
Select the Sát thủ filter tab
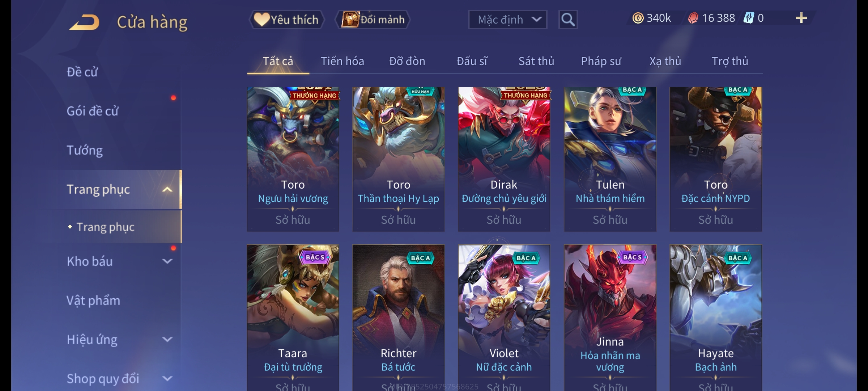coord(536,61)
